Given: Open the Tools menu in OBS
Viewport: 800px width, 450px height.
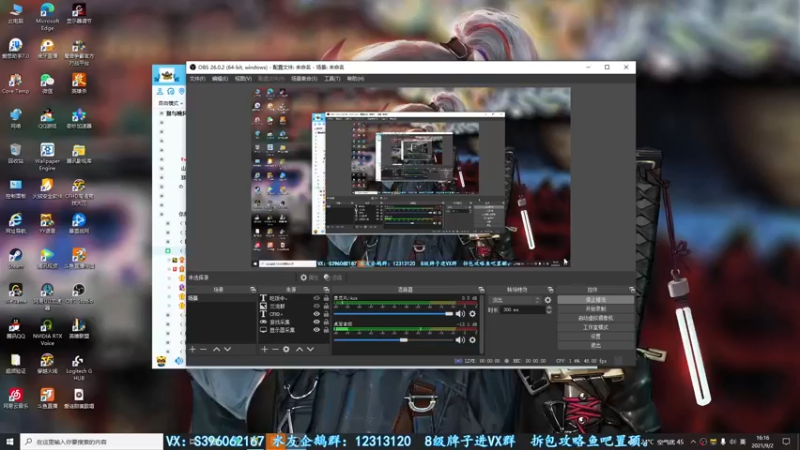Looking at the screenshot, I should pos(332,78).
